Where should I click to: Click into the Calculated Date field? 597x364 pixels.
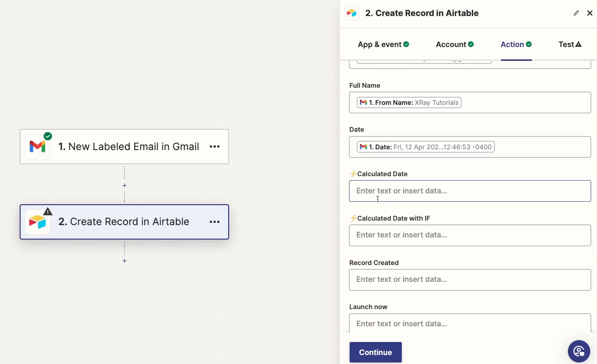click(x=470, y=191)
